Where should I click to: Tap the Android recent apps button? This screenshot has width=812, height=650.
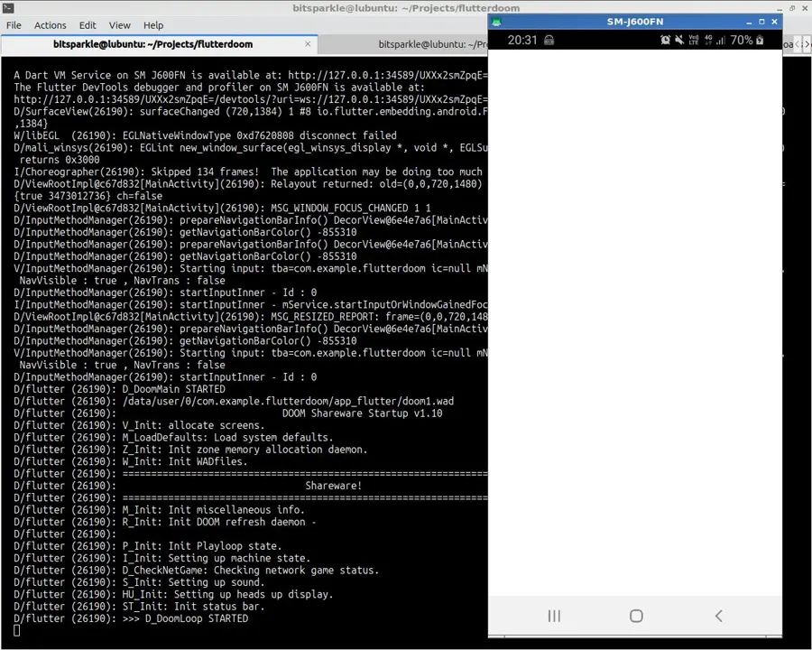pyautogui.click(x=554, y=616)
